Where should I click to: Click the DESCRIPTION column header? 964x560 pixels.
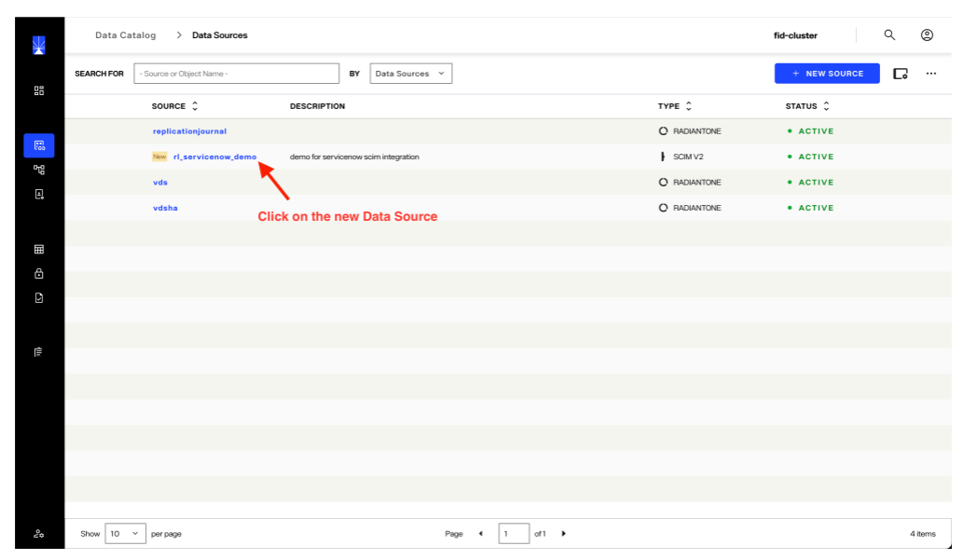[317, 106]
